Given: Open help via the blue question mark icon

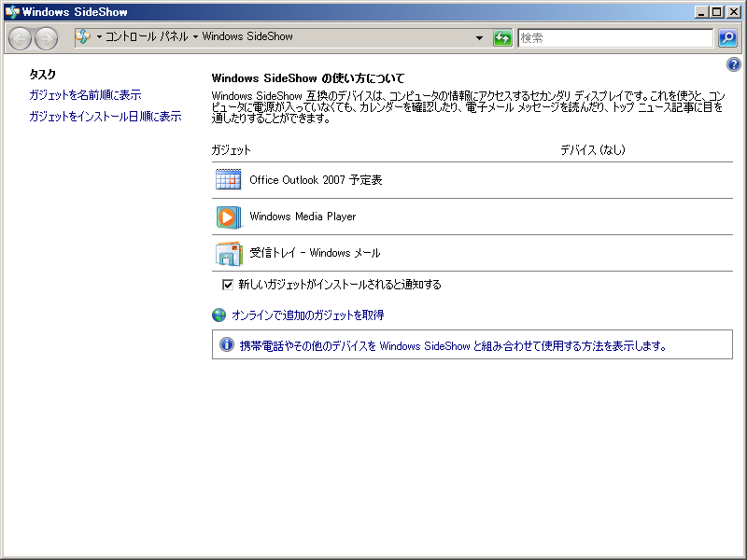Looking at the screenshot, I should coord(734,64).
